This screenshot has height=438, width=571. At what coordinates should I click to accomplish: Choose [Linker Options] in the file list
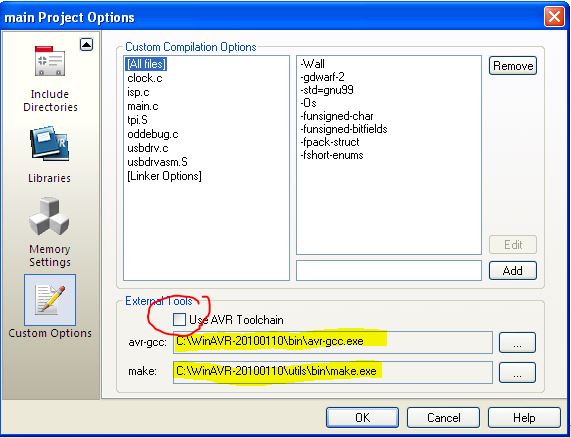tap(164, 176)
